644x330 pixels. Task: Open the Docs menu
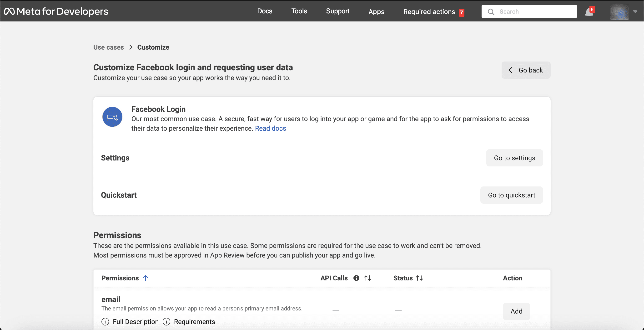[x=265, y=11]
